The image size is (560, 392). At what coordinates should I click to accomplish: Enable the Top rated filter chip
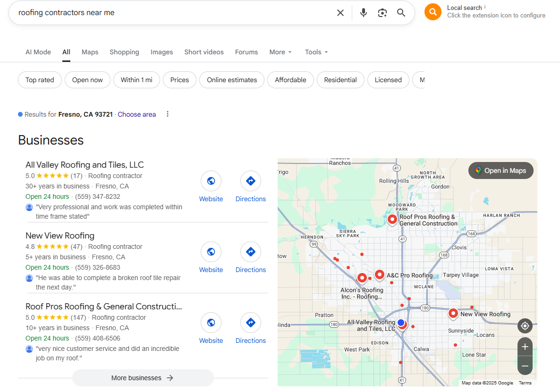[x=40, y=80]
